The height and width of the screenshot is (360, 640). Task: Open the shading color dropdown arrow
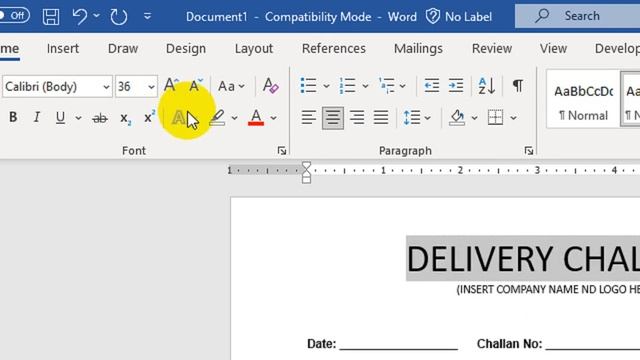click(x=474, y=118)
